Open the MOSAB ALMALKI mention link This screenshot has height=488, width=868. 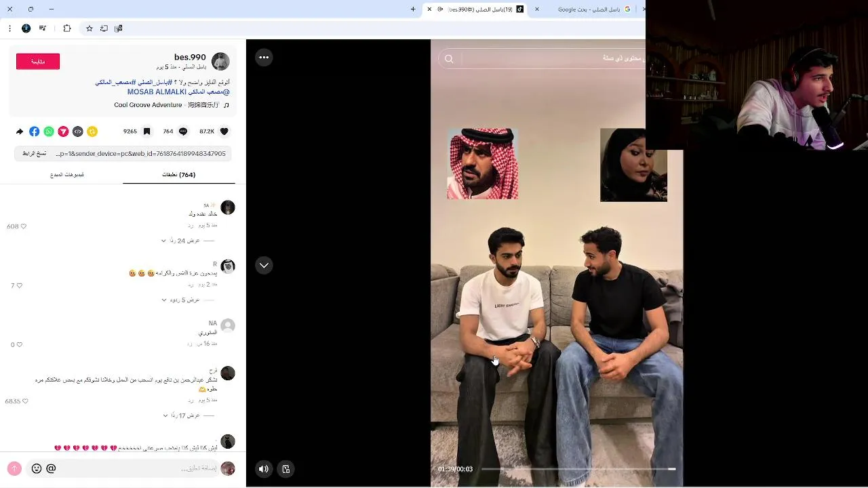[x=157, y=92]
